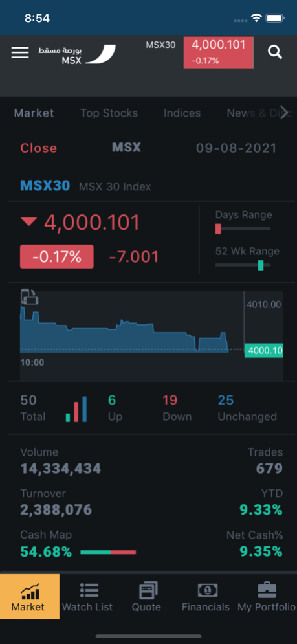Tap the red down-triangle indicator
297x644 pixels.
tap(28, 222)
